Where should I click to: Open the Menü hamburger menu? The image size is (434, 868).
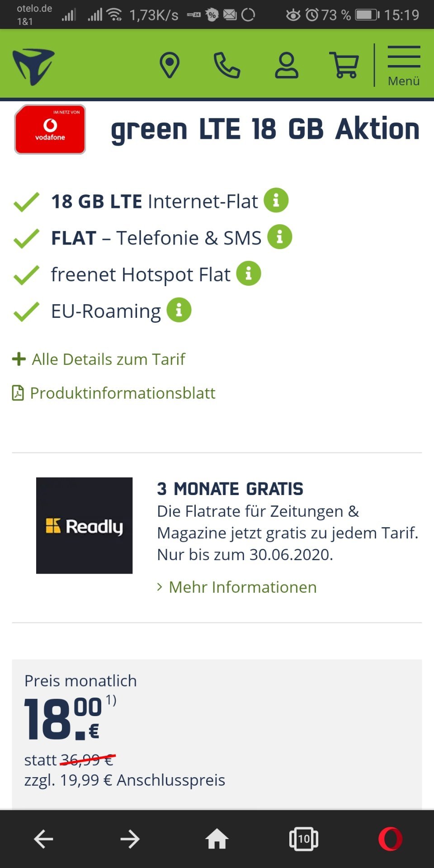click(x=404, y=66)
